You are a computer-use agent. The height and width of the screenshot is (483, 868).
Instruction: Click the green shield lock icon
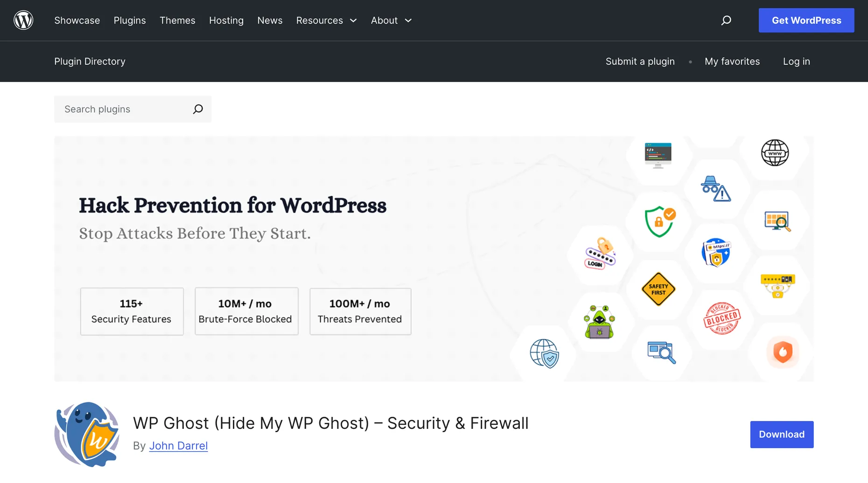pos(659,221)
